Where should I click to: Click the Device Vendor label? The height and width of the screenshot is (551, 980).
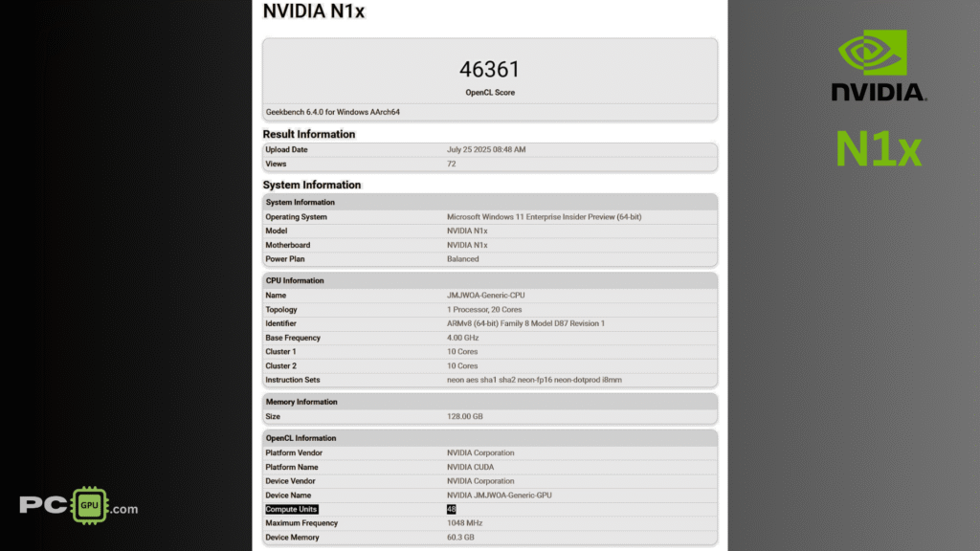pos(290,481)
